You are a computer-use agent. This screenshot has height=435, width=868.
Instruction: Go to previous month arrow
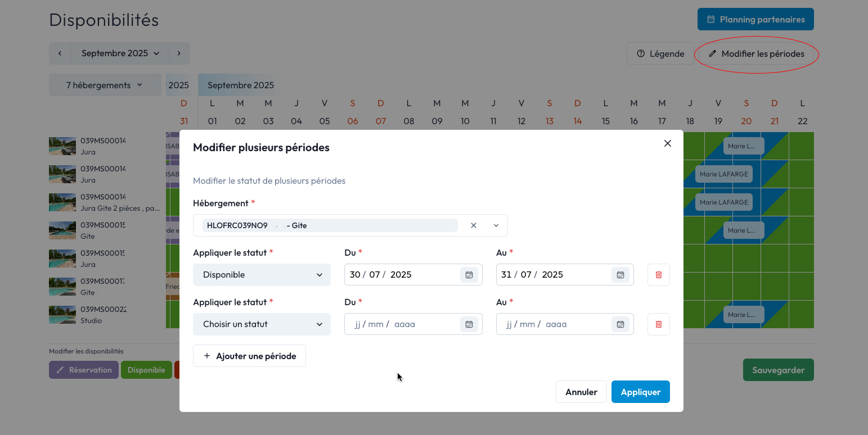[60, 53]
